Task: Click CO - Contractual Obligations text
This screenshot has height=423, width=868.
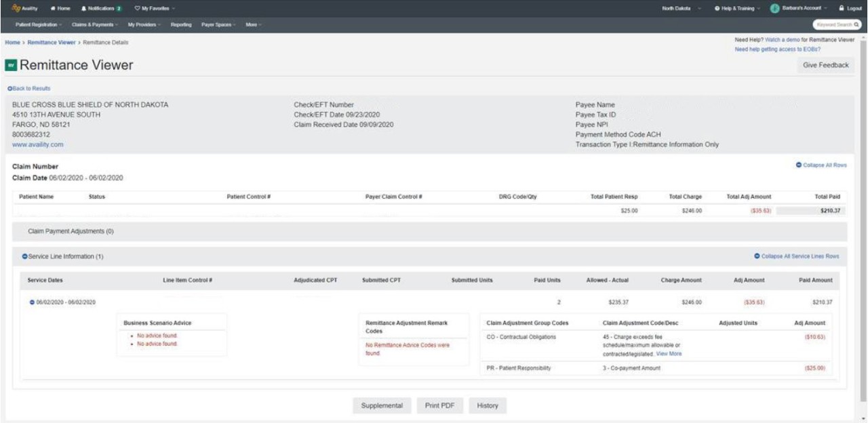Action: [522, 338]
